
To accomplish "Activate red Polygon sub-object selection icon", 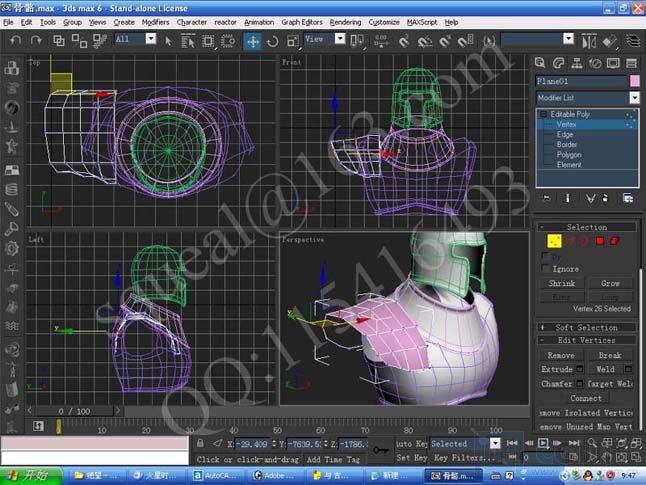I will (x=600, y=241).
